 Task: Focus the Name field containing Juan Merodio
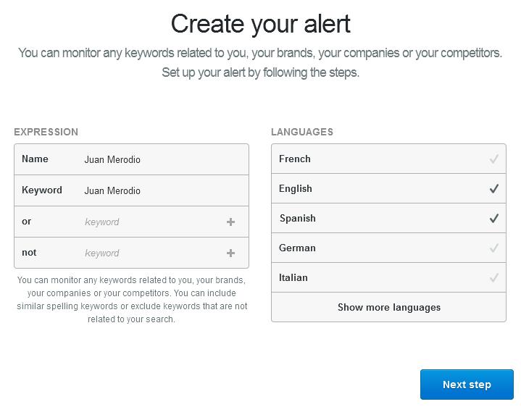pyautogui.click(x=163, y=159)
